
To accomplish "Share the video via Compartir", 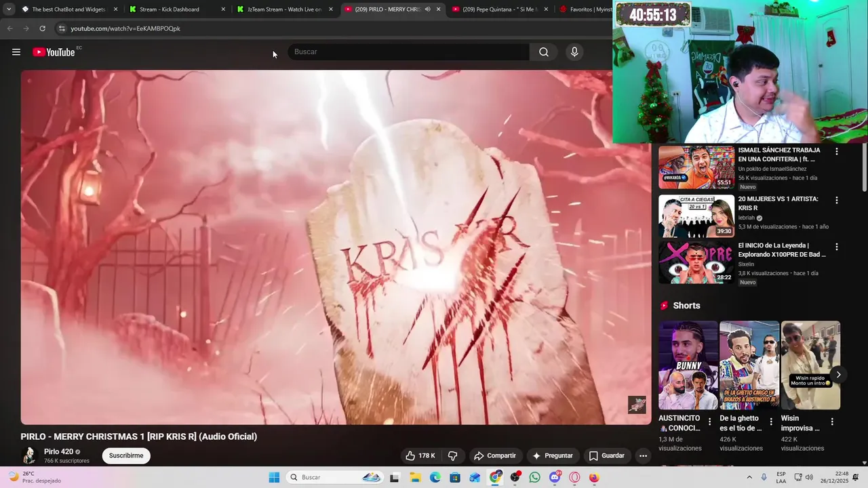I will (x=495, y=455).
